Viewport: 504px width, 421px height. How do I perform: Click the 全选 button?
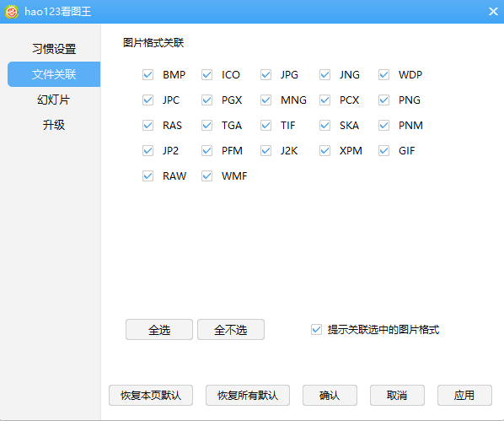click(159, 330)
